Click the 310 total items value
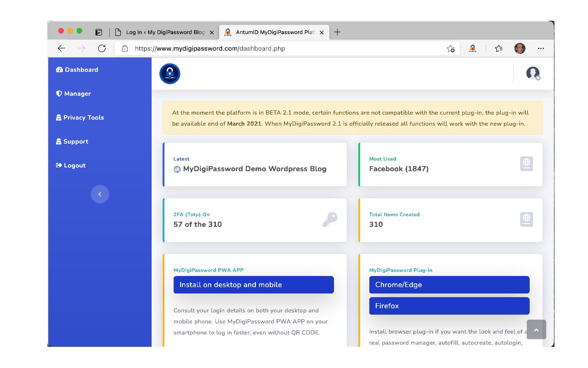Image resolution: width=588 pixels, height=368 pixels. [376, 224]
